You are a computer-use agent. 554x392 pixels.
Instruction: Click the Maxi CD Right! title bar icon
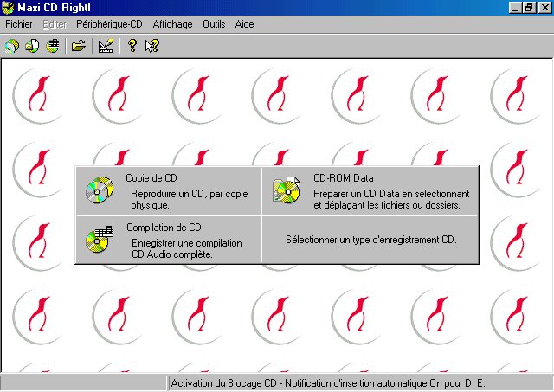coord(8,8)
